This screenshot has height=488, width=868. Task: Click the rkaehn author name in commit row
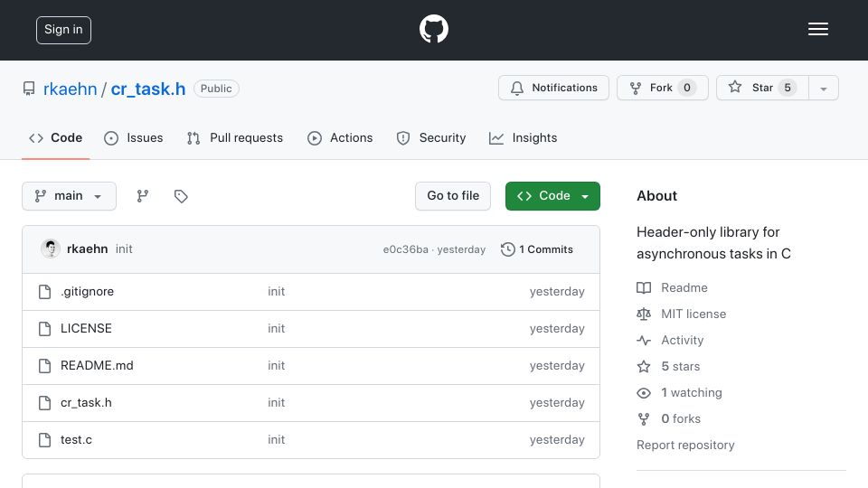click(88, 249)
